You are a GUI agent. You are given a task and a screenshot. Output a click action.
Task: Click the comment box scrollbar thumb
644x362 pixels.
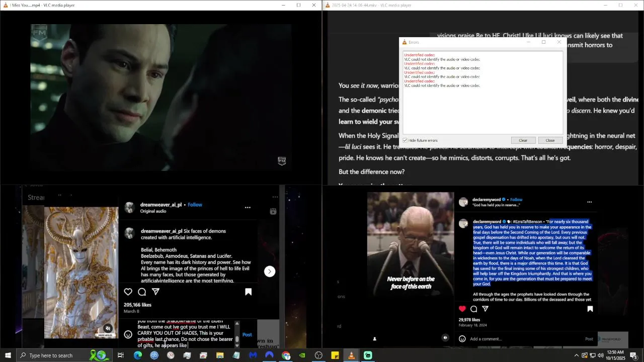coord(237,339)
